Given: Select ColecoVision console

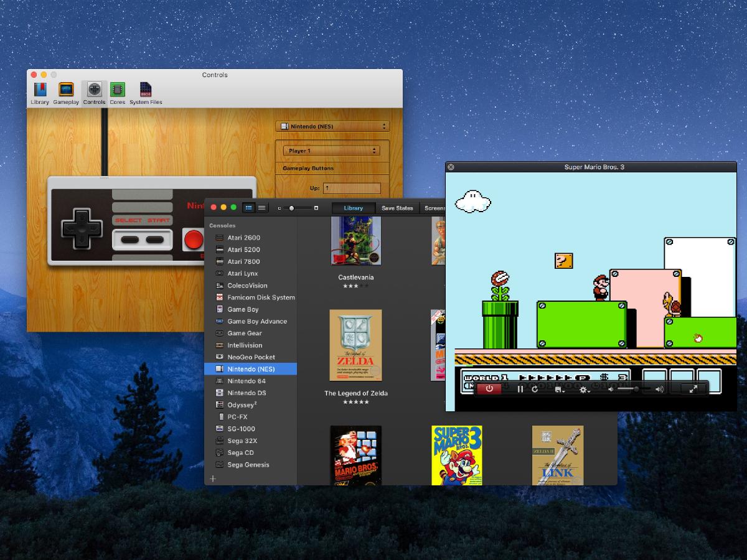Looking at the screenshot, I should (x=251, y=286).
